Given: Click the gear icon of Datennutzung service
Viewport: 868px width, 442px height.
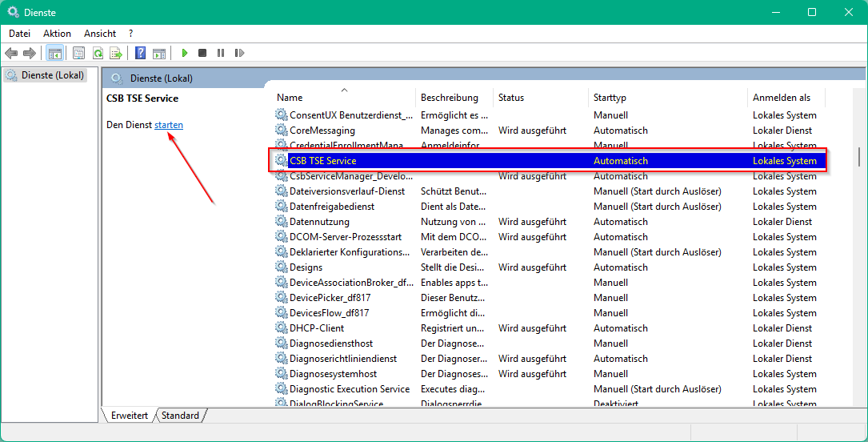Looking at the screenshot, I should pyautogui.click(x=282, y=222).
